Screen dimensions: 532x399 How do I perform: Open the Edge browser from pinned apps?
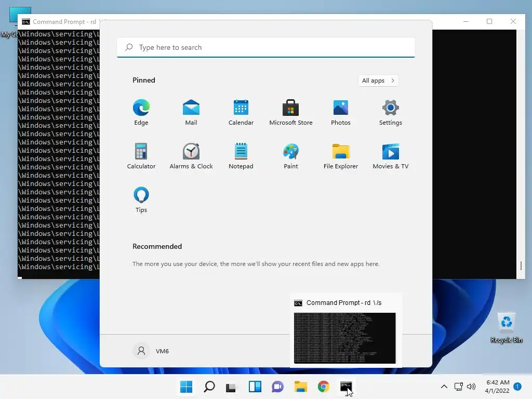(141, 113)
